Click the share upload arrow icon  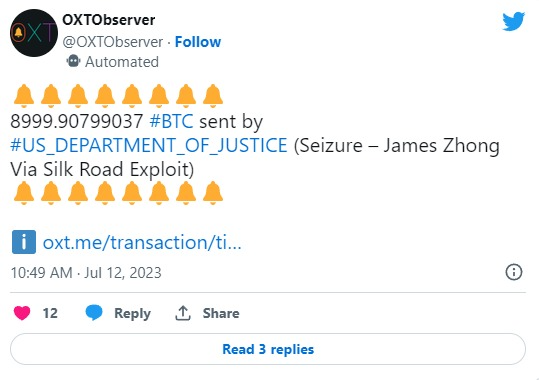point(183,313)
